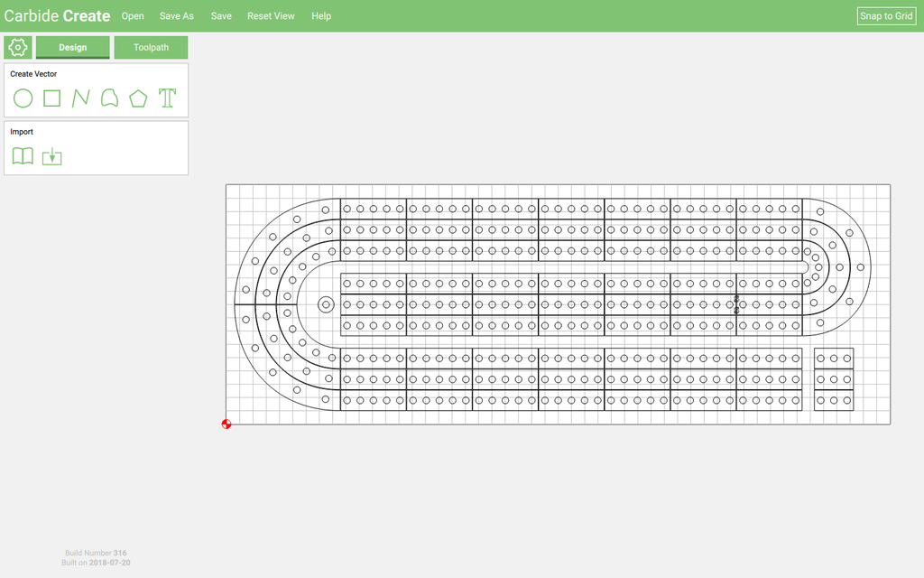Screen dimensions: 924x578
Task: Switch to the Toolpath tab
Action: [151, 47]
